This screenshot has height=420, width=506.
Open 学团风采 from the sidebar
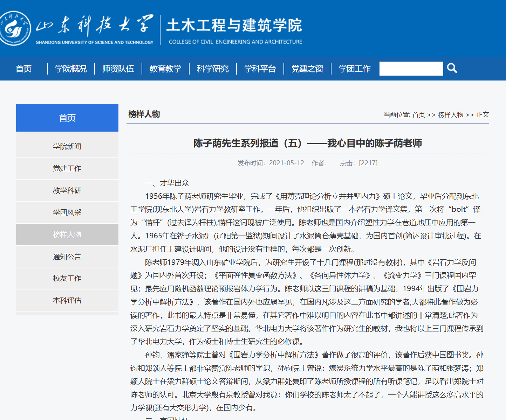pyautogui.click(x=67, y=212)
